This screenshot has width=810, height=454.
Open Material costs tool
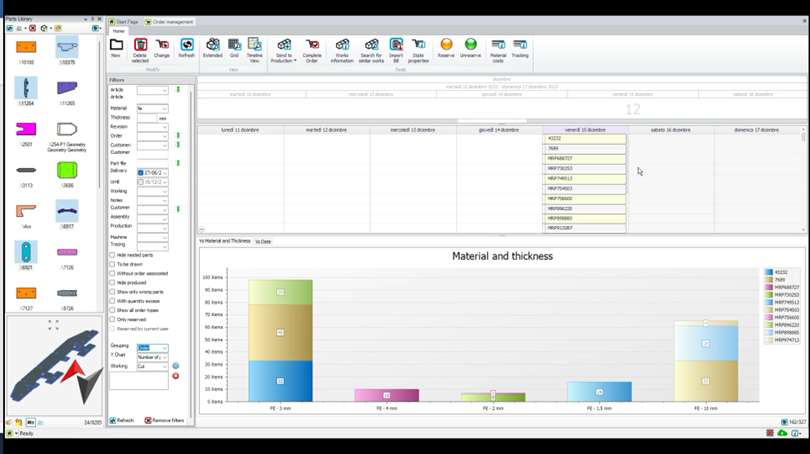[x=498, y=46]
